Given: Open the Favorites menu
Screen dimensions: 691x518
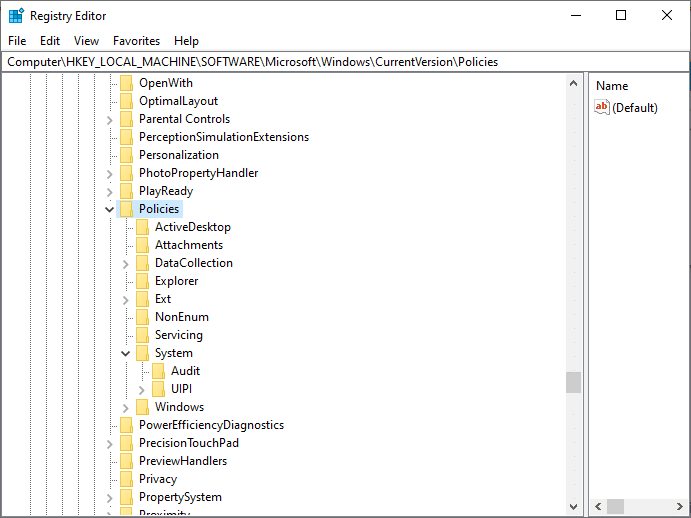Looking at the screenshot, I should [136, 41].
